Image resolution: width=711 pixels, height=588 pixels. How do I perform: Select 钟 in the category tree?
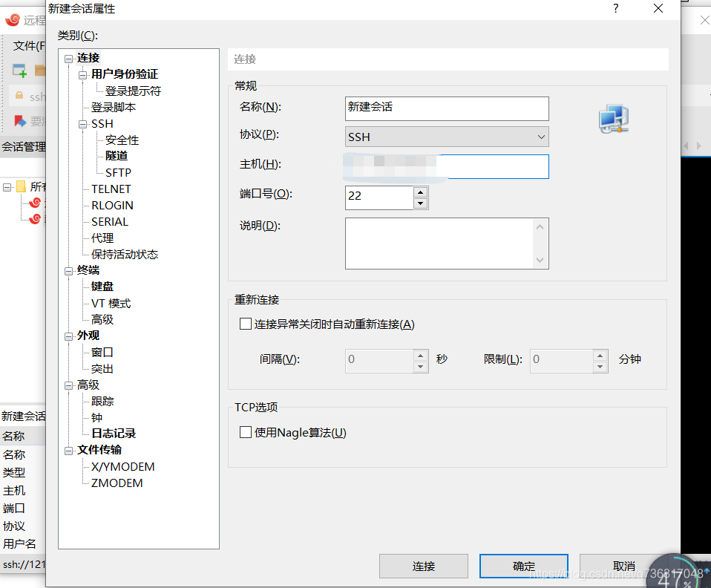point(96,417)
